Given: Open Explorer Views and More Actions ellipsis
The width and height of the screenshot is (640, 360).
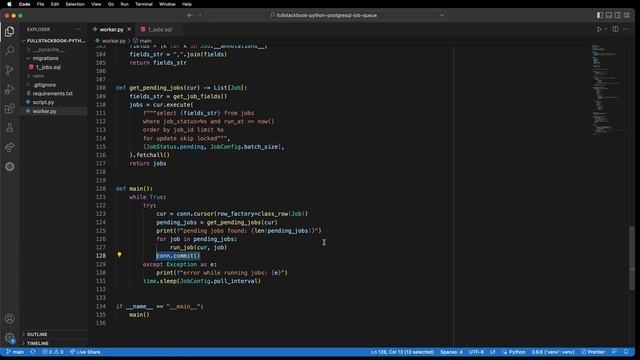Looking at the screenshot, I should click(78, 29).
